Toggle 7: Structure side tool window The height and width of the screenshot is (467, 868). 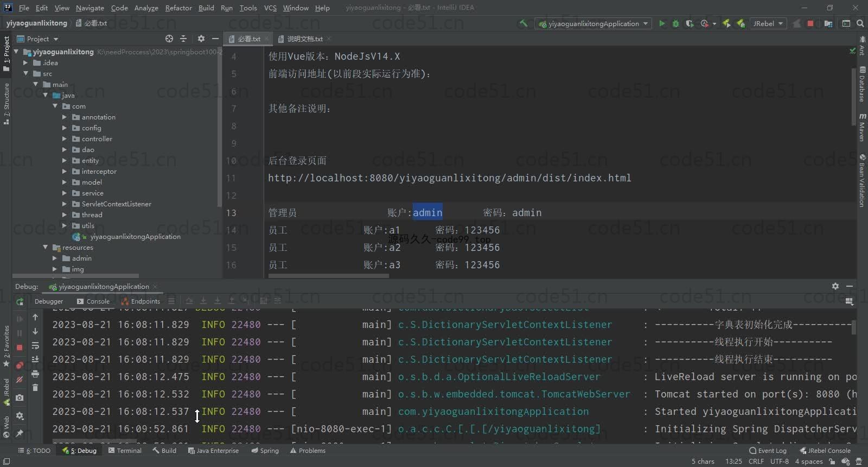pyautogui.click(x=7, y=104)
